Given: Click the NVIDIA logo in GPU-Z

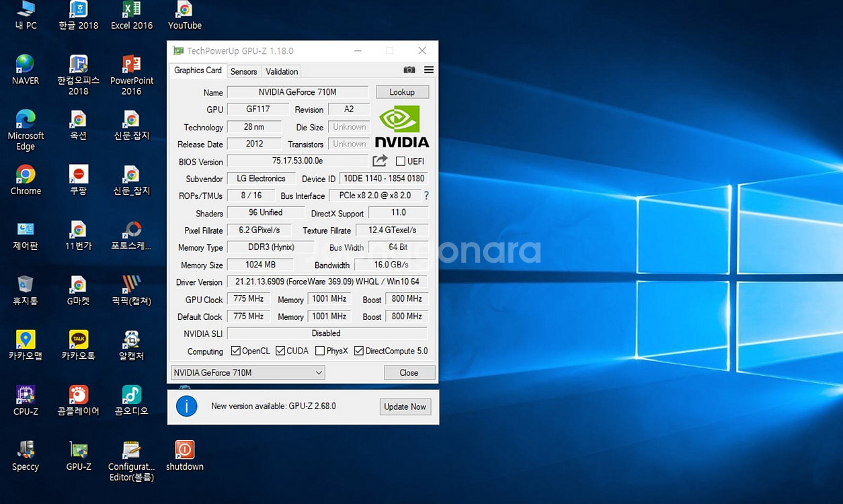Looking at the screenshot, I should click(x=402, y=126).
